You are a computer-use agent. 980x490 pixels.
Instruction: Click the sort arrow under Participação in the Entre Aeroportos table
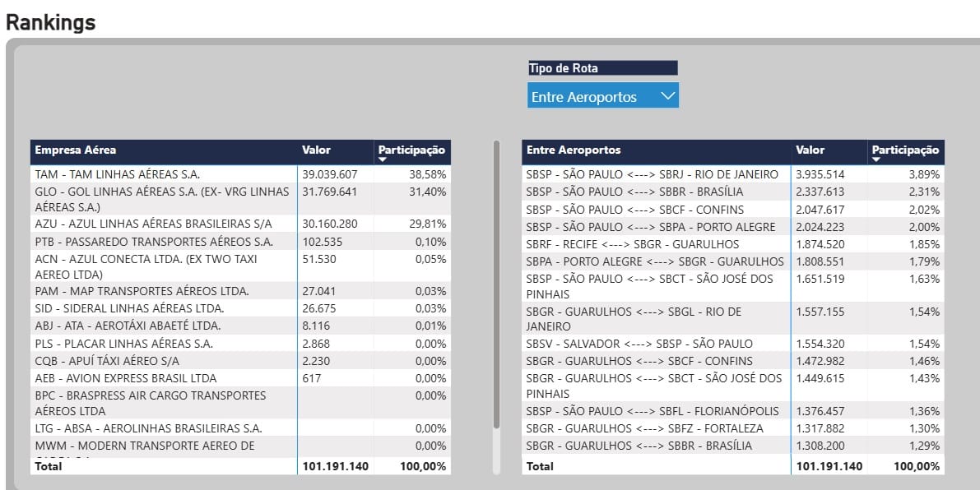(876, 159)
